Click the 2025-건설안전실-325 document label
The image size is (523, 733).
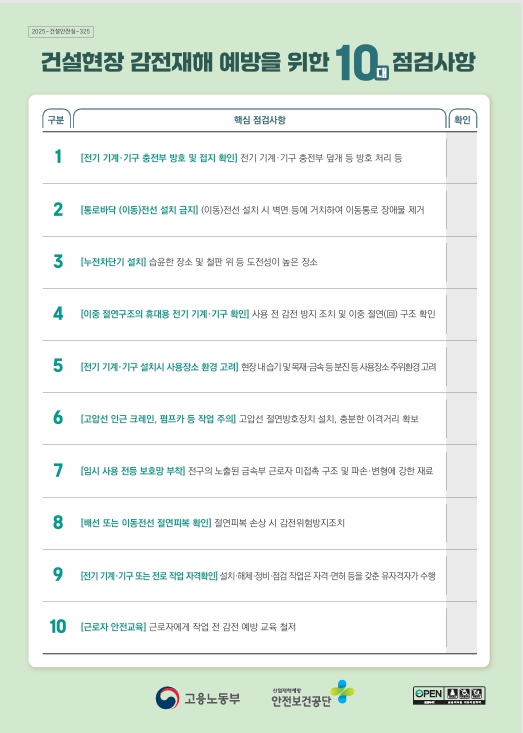tap(61, 32)
